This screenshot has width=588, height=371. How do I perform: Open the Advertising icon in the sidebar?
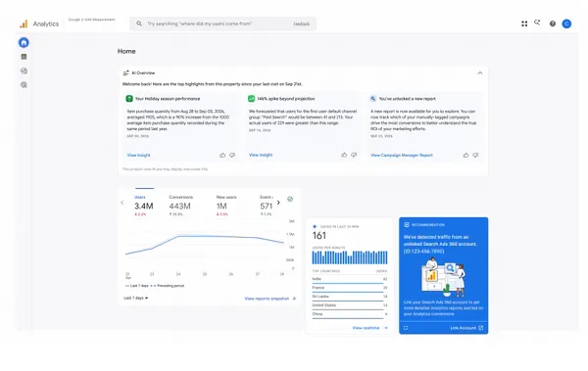(x=24, y=85)
